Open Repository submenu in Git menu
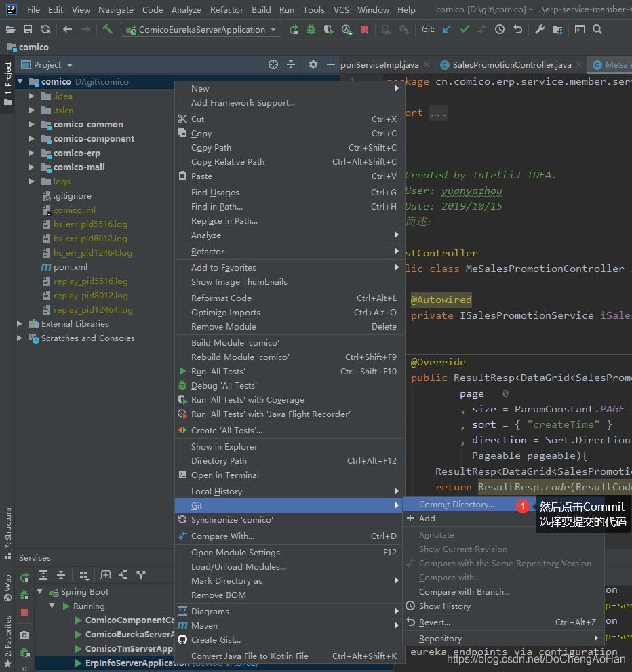The width and height of the screenshot is (632, 672). (x=503, y=639)
